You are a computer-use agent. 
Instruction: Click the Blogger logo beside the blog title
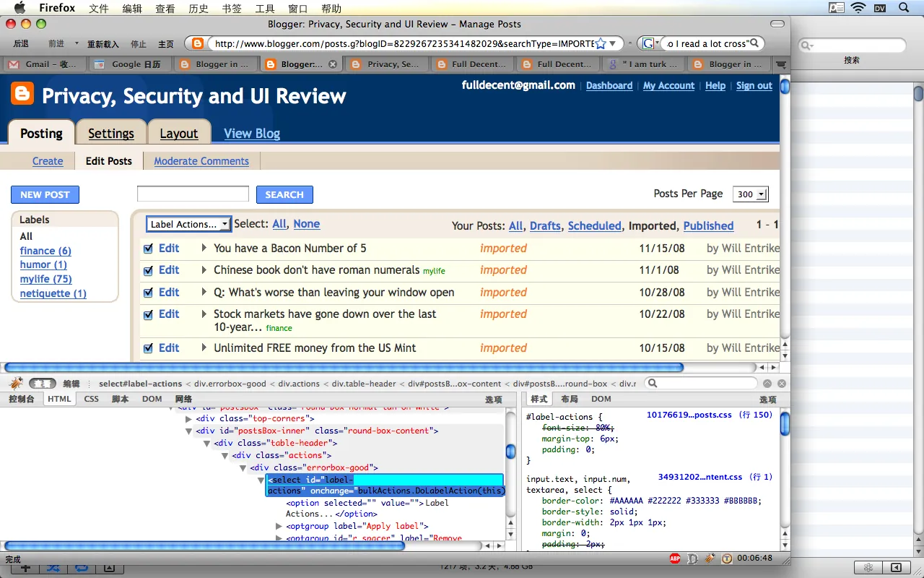pyautogui.click(x=22, y=95)
